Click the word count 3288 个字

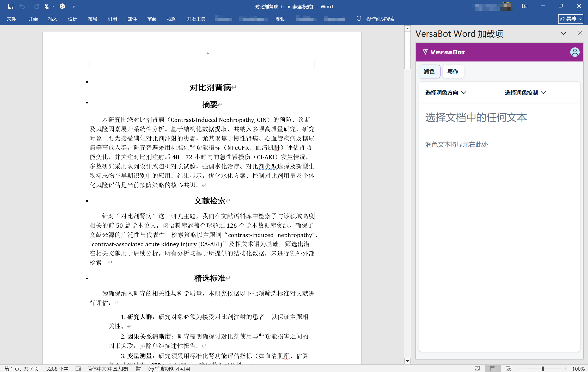coord(57,368)
